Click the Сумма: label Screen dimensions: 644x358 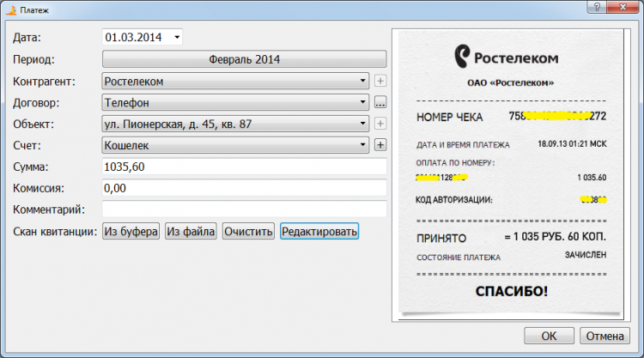(x=30, y=167)
